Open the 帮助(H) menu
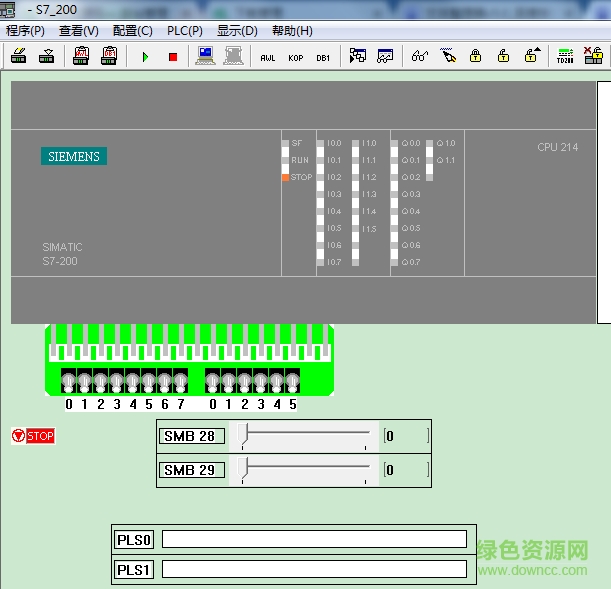 coord(292,31)
